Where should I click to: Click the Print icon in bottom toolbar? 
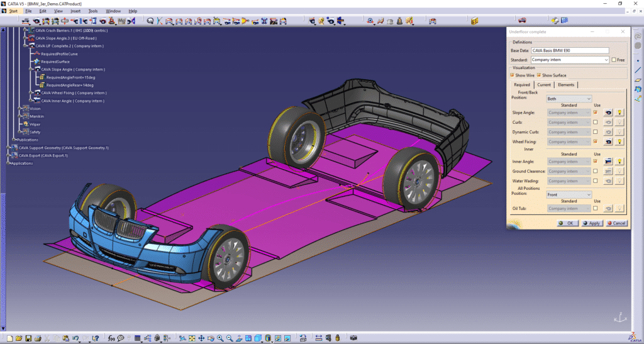38,338
